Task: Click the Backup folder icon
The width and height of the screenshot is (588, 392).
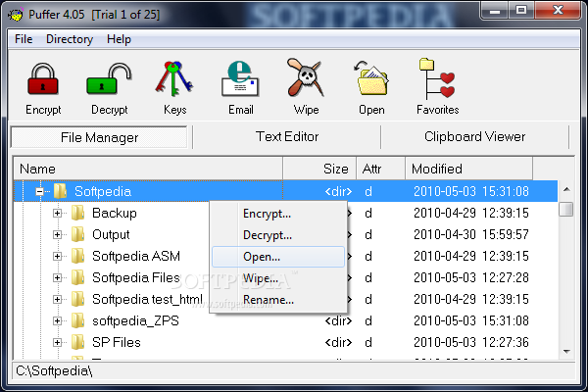Action: (77, 213)
